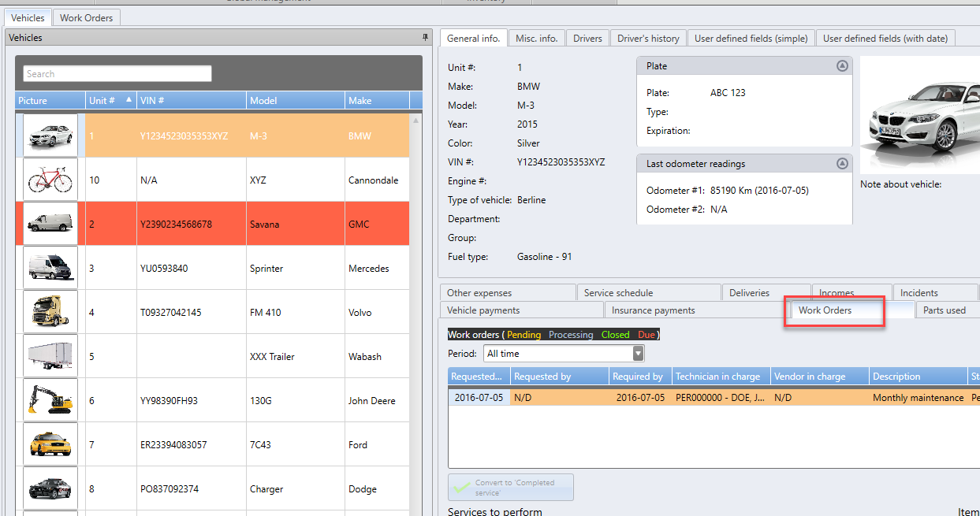Click plate value ABC 123
This screenshot has height=516, width=980.
pyautogui.click(x=728, y=93)
